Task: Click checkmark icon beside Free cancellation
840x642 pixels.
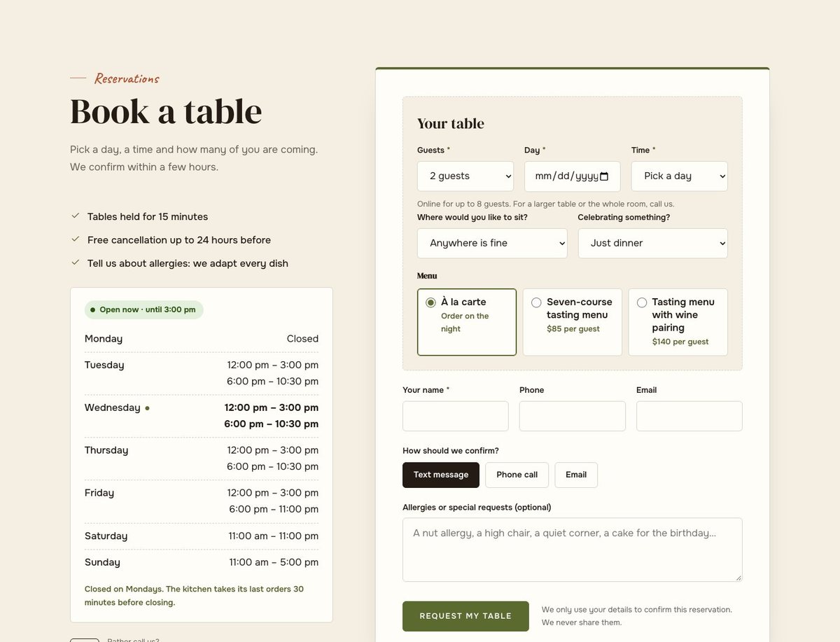Action: (76, 239)
